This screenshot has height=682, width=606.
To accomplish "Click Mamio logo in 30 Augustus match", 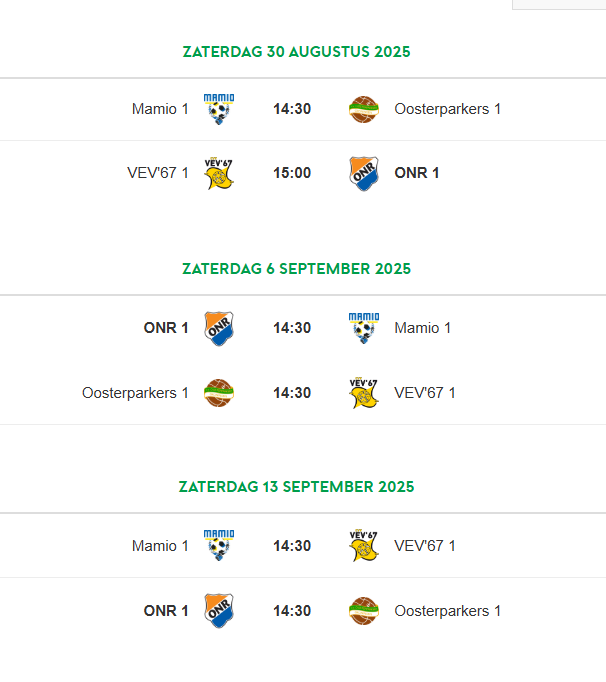I will pos(219,109).
